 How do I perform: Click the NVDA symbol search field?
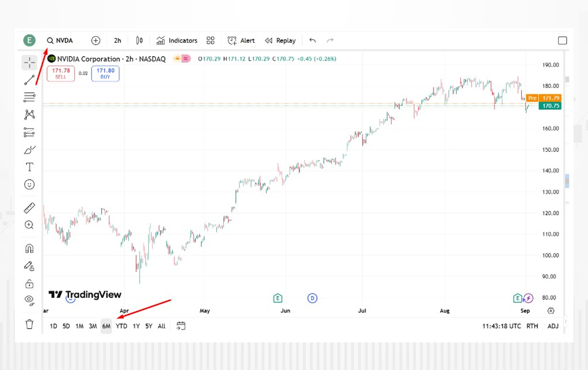click(60, 41)
